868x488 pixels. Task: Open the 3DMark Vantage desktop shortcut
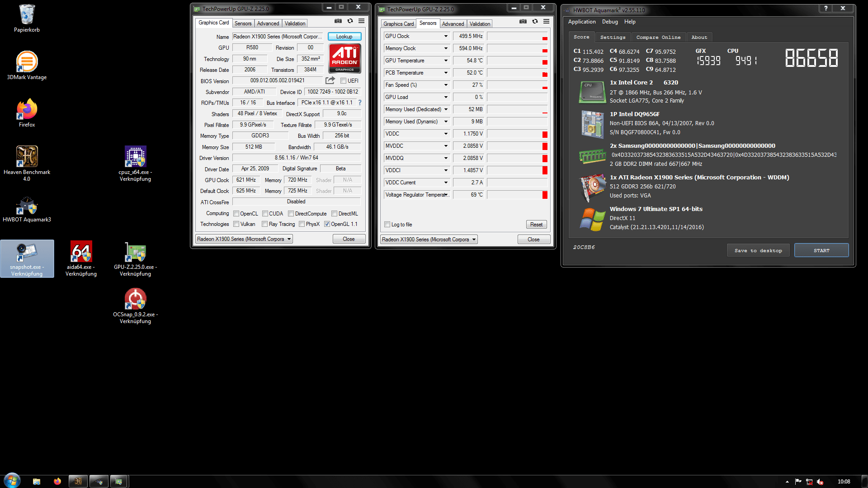click(x=27, y=65)
